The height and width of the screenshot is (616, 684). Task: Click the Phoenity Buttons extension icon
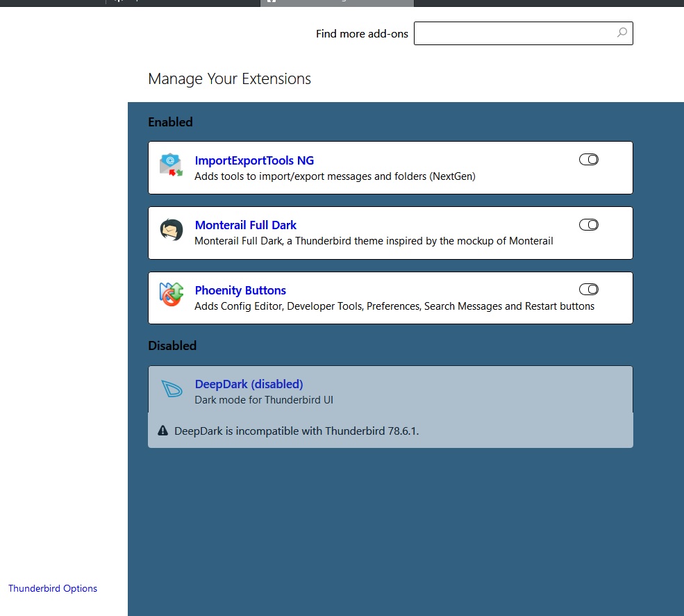tap(171, 294)
